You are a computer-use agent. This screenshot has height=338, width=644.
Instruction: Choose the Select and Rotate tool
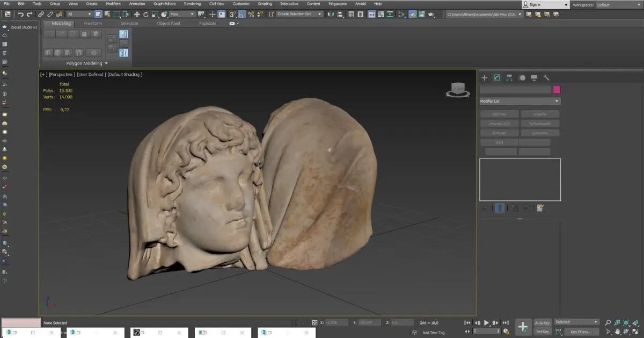coord(145,15)
